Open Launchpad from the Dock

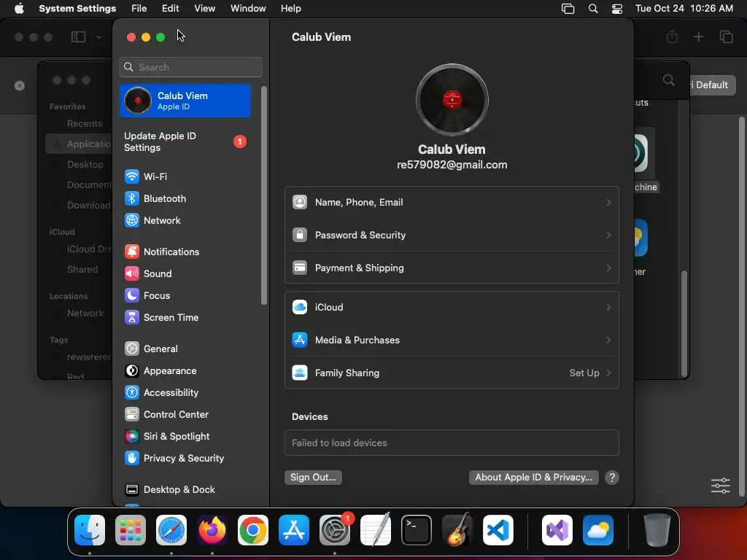[x=131, y=530]
